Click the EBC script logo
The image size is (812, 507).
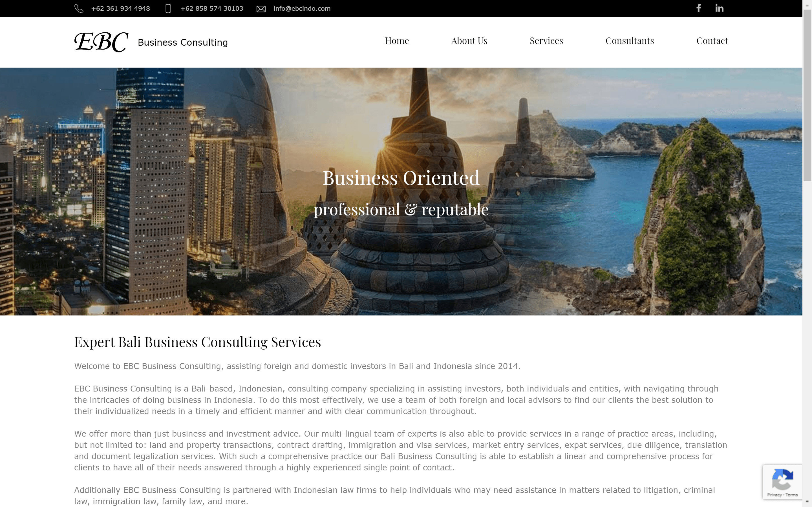click(x=101, y=42)
